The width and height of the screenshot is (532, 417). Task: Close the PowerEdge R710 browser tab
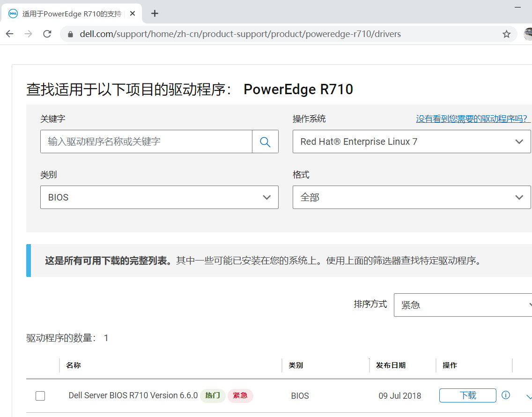coord(133,14)
